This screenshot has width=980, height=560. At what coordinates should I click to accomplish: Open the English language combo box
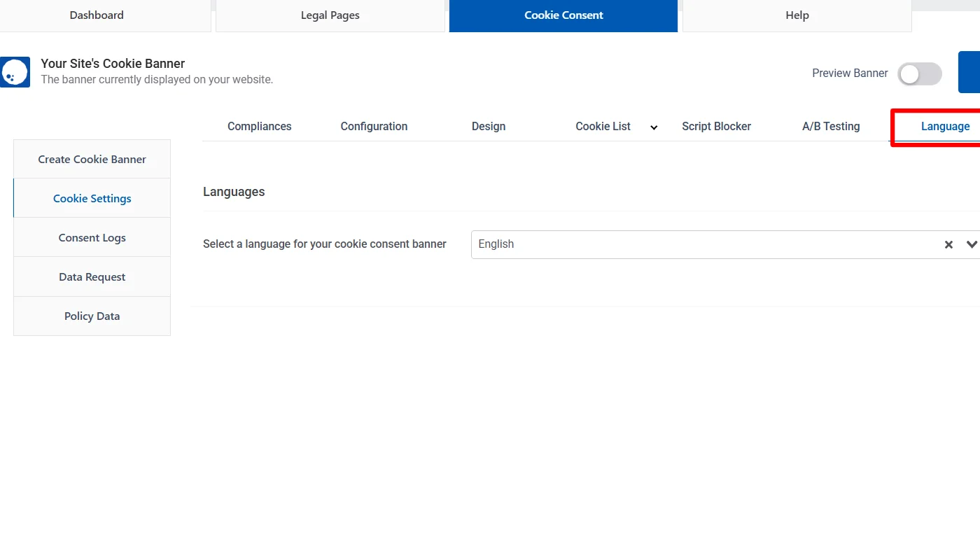[x=700, y=244]
